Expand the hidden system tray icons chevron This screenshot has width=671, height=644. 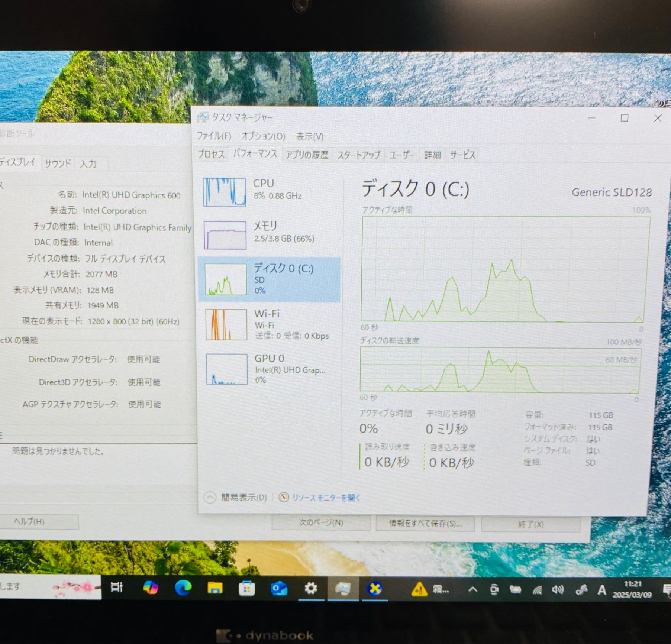(472, 589)
